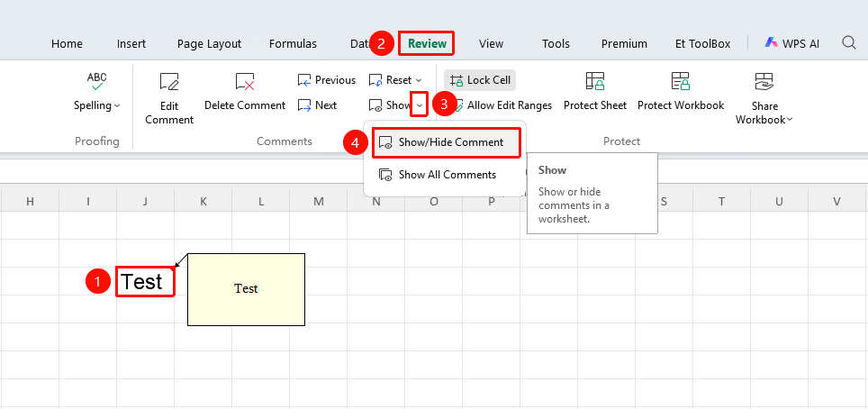The width and height of the screenshot is (868, 409).
Task: Select column header U
Action: tap(779, 201)
